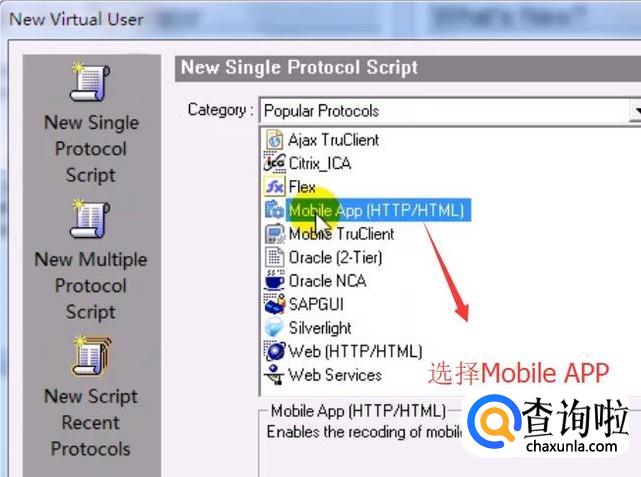Choose Oracle (2-Tier) from protocol list

tap(335, 258)
